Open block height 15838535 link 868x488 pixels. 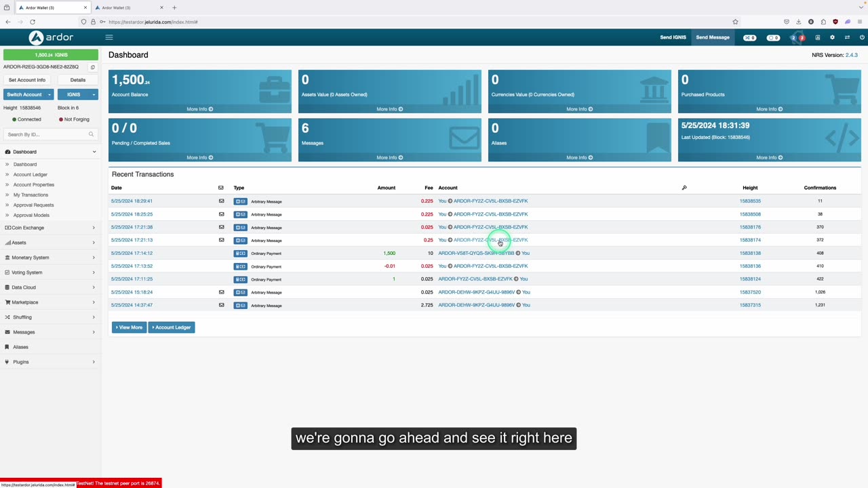tap(750, 201)
